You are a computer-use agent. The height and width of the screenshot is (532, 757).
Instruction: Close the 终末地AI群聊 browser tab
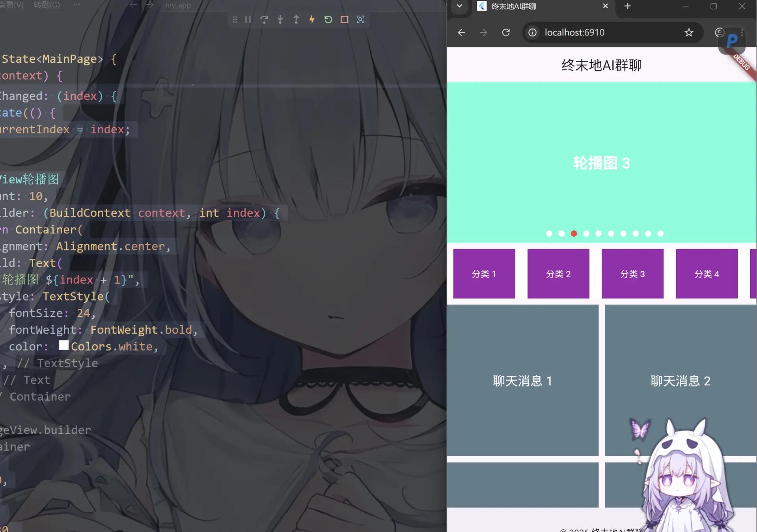606,6
